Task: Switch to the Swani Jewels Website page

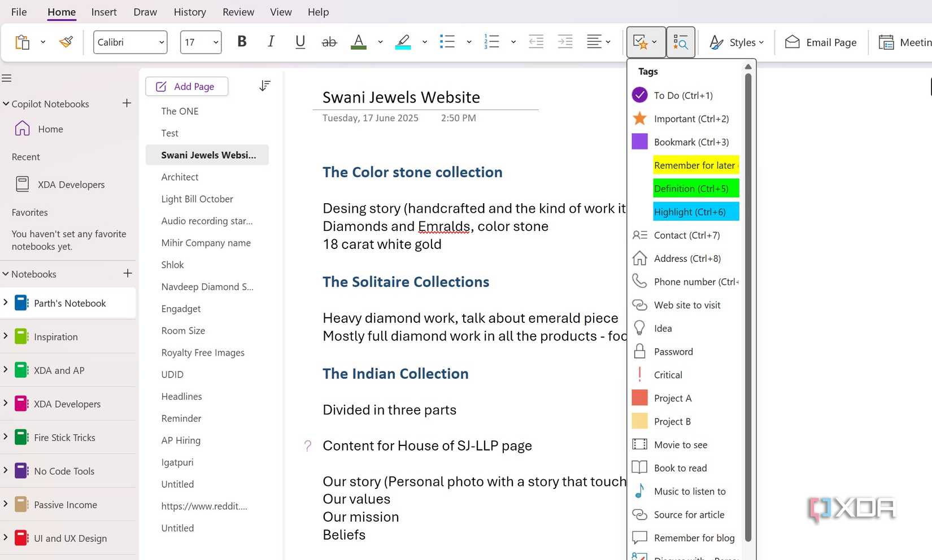Action: pos(207,155)
